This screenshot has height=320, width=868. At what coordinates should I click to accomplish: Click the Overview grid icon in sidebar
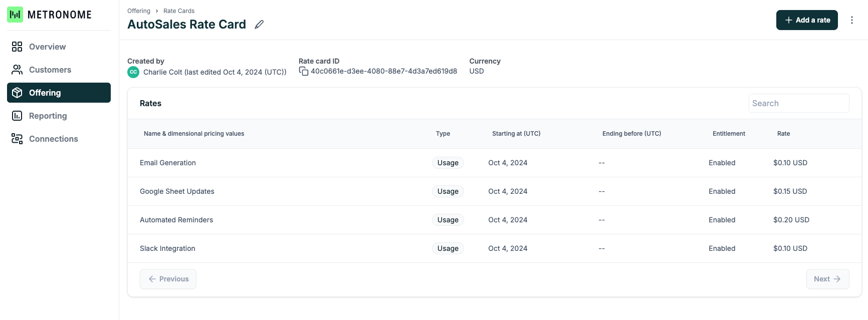click(17, 47)
